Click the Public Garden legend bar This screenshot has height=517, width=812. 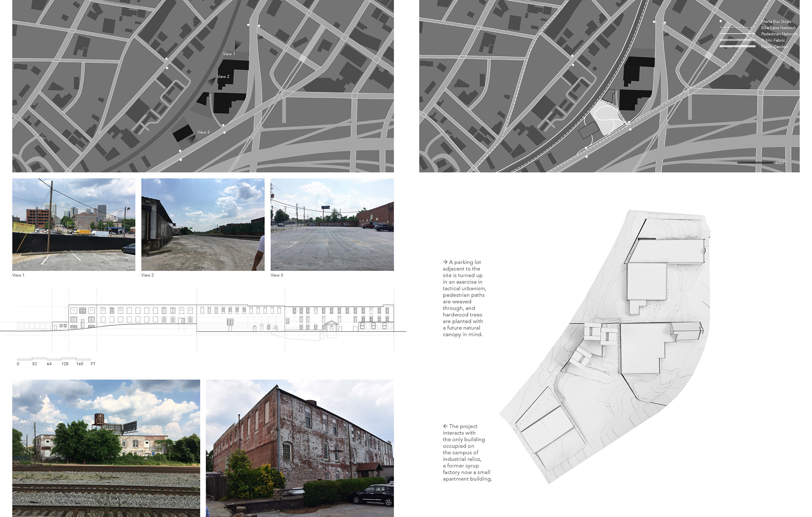(x=737, y=47)
